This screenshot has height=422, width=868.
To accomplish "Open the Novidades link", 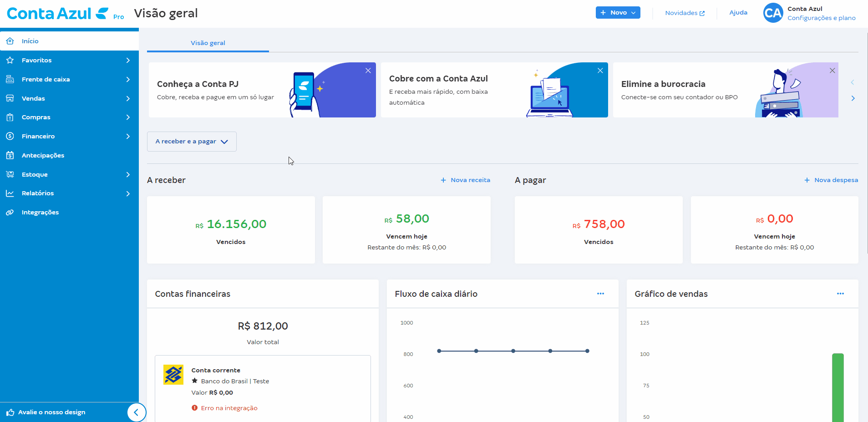I will 685,13.
